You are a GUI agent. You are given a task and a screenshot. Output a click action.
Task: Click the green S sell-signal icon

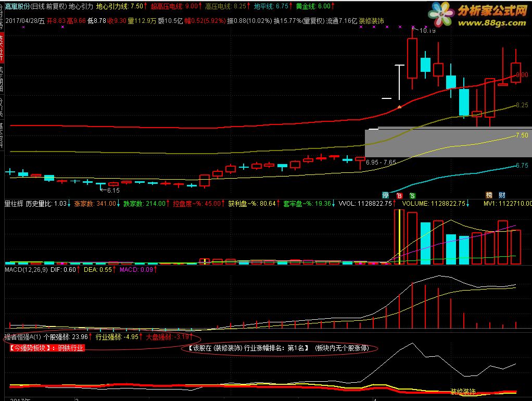point(412,196)
